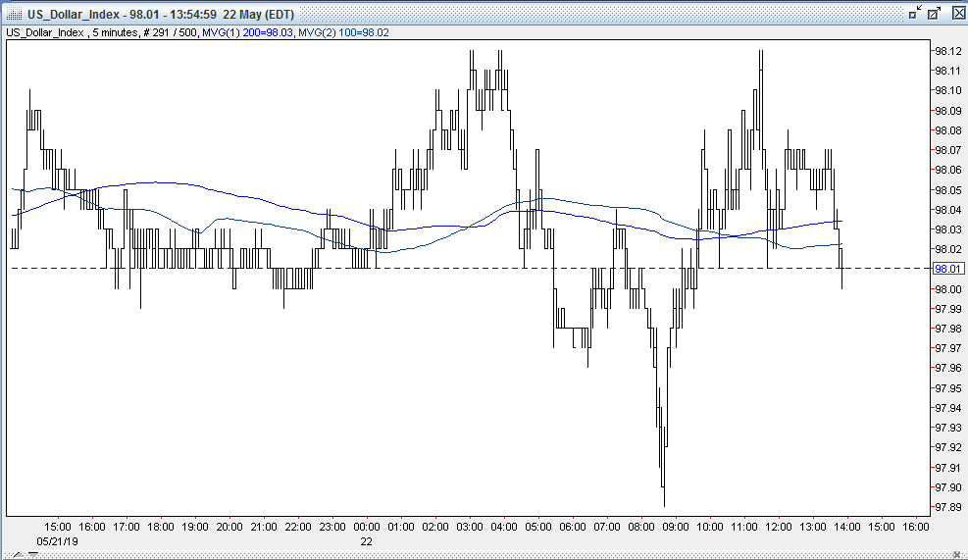Click the red-boxed 98.01 current price label
This screenshot has height=560, width=968.
coord(947,269)
